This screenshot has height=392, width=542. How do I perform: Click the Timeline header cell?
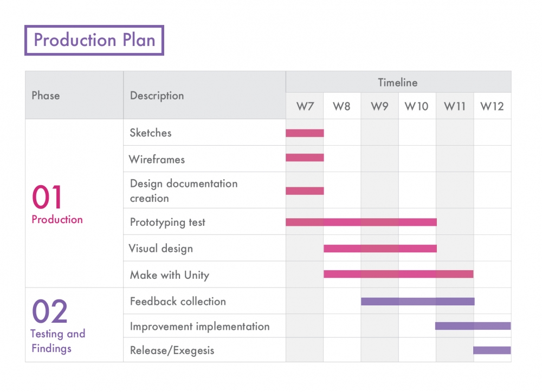point(398,83)
